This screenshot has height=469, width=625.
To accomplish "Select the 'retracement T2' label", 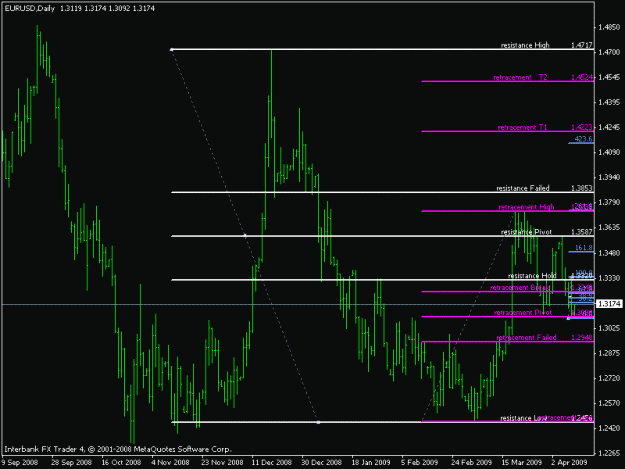I will pos(520,77).
